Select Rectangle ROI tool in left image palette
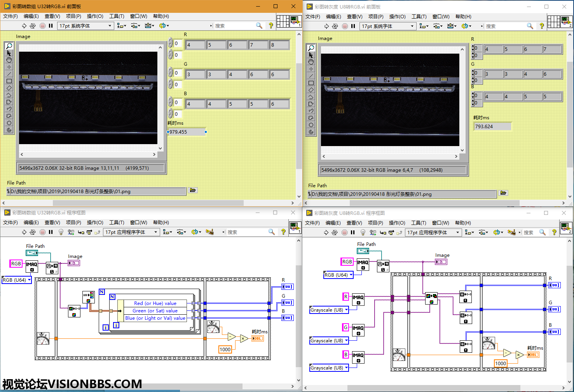The width and height of the screenshot is (574, 392). pos(9,81)
